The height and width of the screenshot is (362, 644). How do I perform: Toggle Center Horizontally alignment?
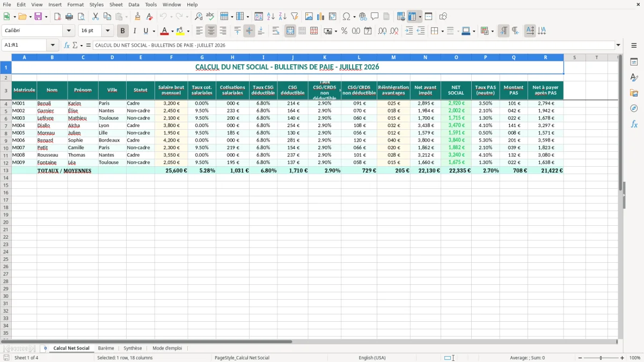[x=211, y=31]
